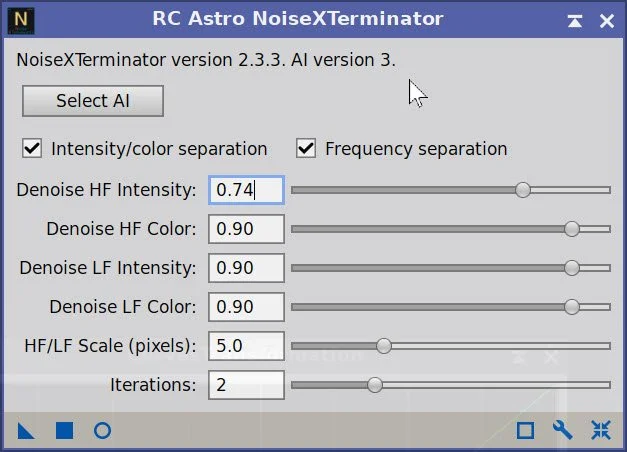The height and width of the screenshot is (452, 627).
Task: Adjust the Denoise HF Intensity slider
Action: [523, 190]
